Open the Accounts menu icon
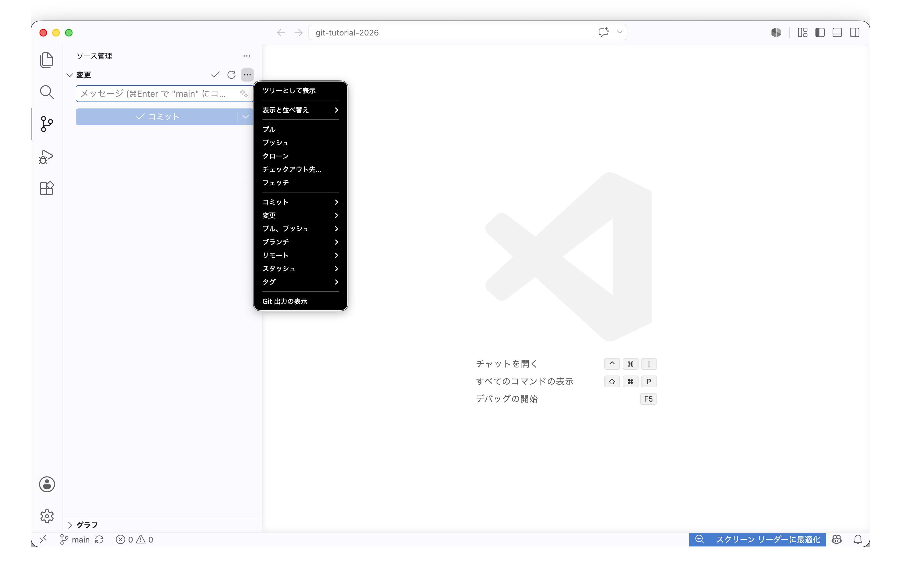The height and width of the screenshot is (588, 901). tap(47, 484)
